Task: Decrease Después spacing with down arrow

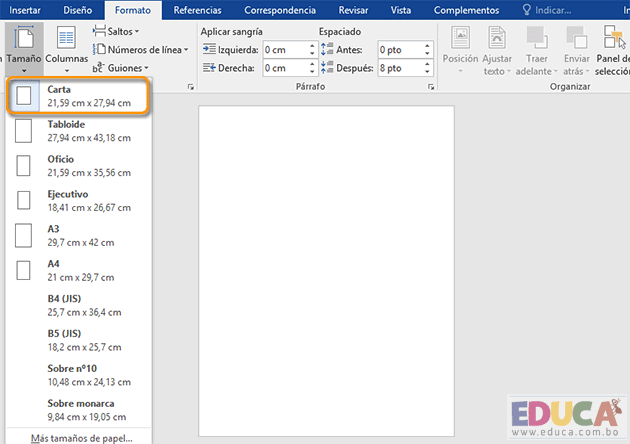Action: (427, 72)
